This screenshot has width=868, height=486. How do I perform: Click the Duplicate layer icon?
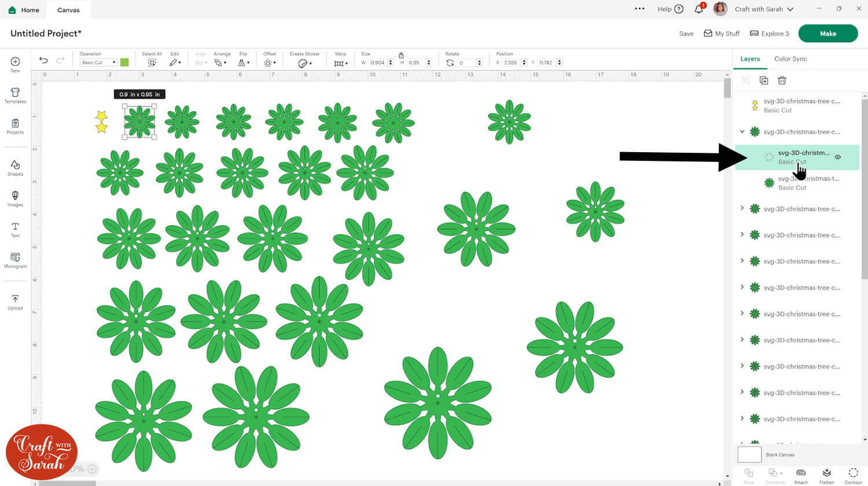tap(764, 80)
